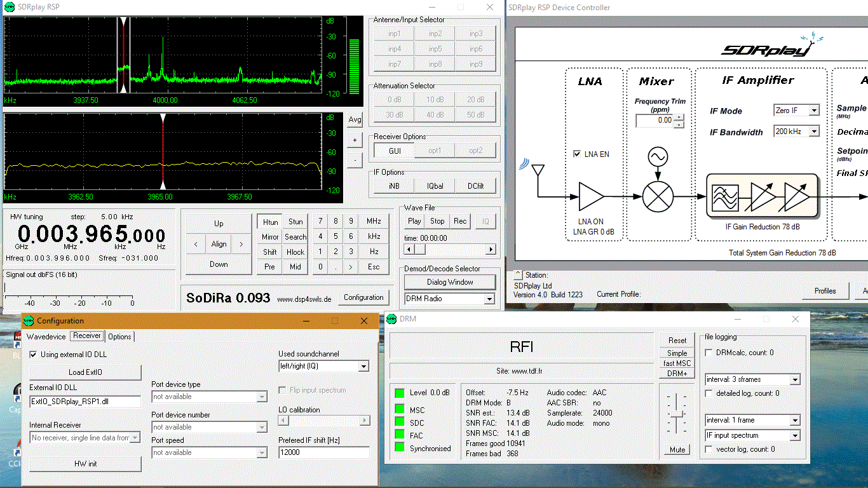Click the Configuration window title icon
The width and height of the screenshot is (868, 488).
29,321
